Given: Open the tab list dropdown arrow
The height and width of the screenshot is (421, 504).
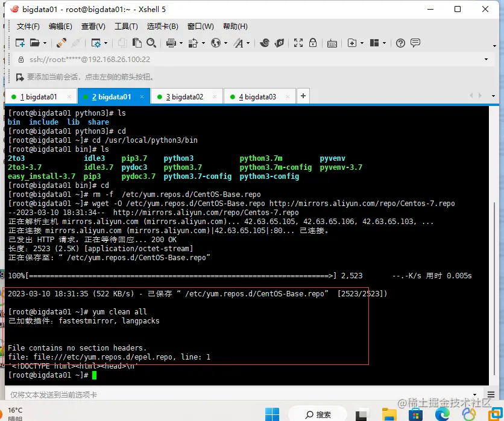Looking at the screenshot, I should 493,96.
